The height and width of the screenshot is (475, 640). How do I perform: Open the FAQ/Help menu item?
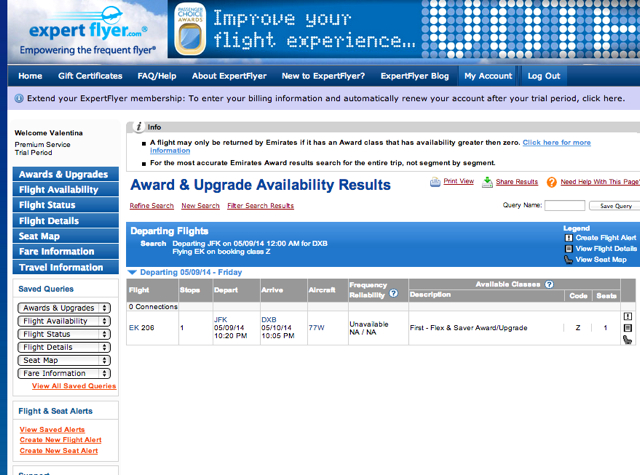tap(157, 76)
